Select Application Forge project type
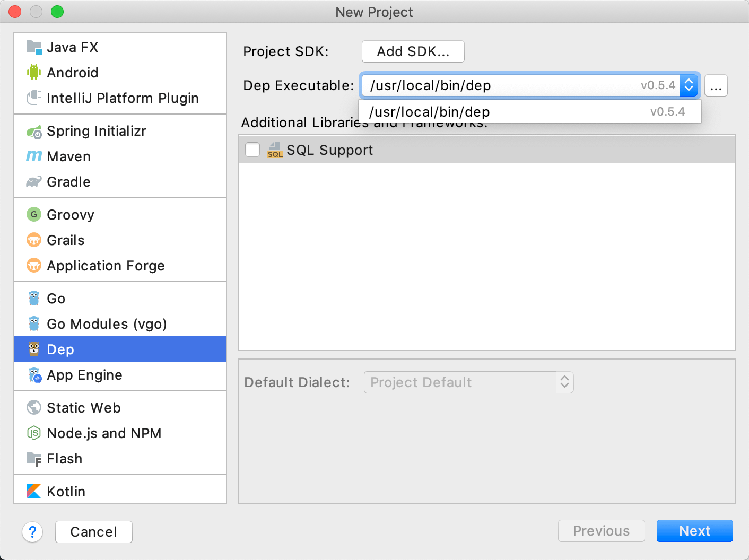Image resolution: width=749 pixels, height=560 pixels. [x=120, y=266]
